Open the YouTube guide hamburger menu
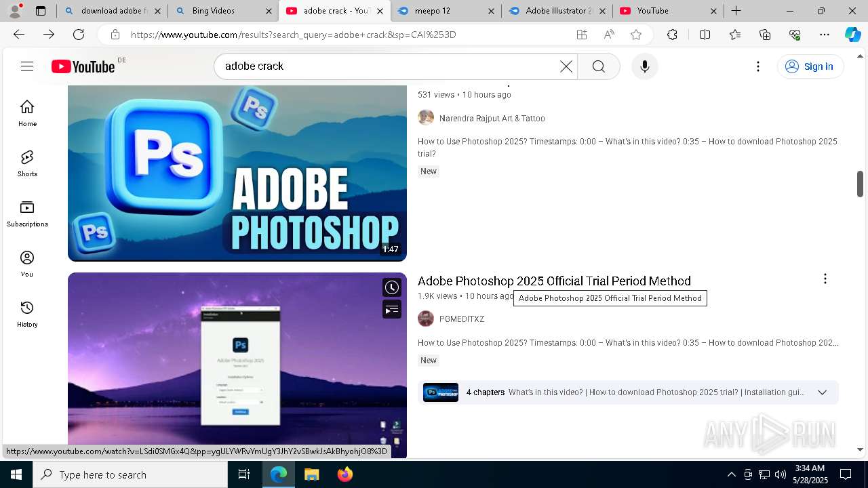Screen dimensions: 868x488 click(27, 66)
